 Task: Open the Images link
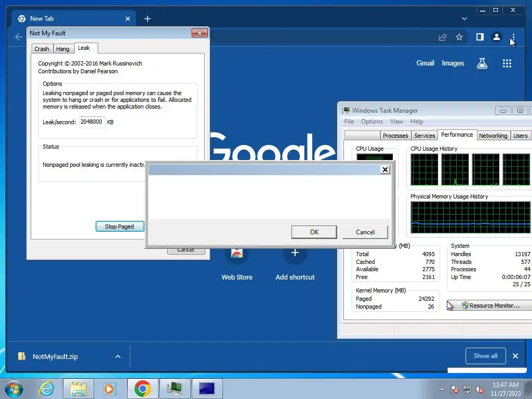[x=453, y=63]
